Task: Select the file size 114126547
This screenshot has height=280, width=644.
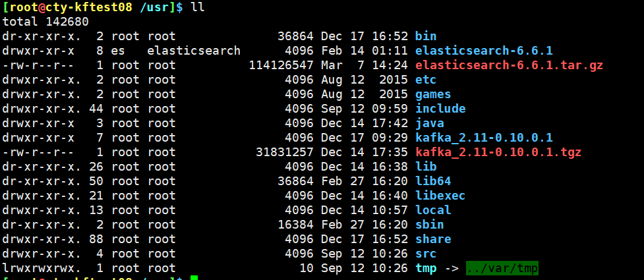Action: [281, 65]
